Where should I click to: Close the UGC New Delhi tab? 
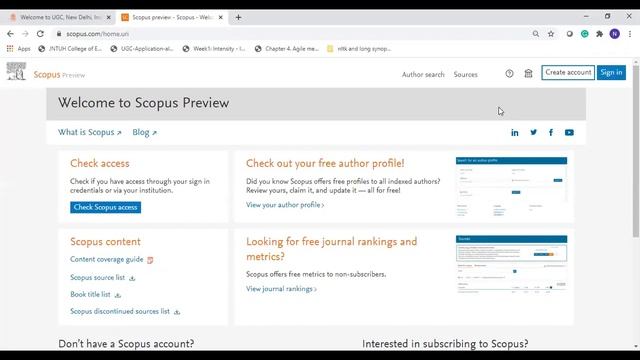pos(108,18)
